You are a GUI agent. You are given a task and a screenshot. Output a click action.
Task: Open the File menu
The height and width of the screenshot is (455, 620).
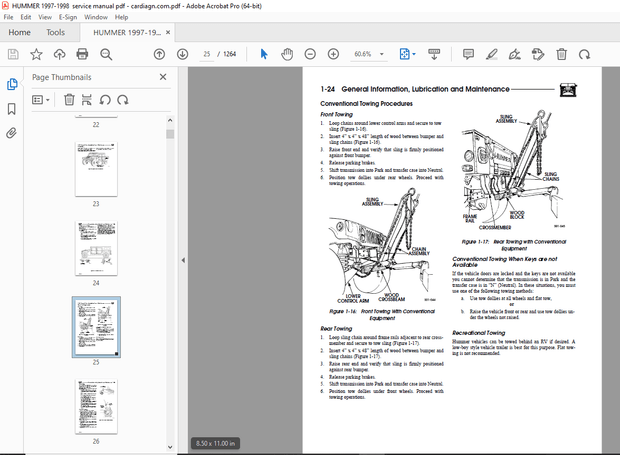click(x=8, y=17)
